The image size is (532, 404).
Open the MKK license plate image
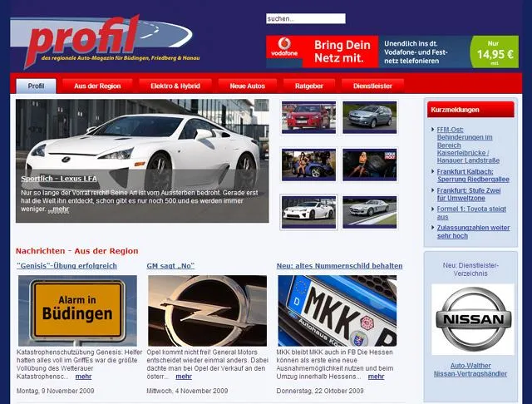[337, 311]
